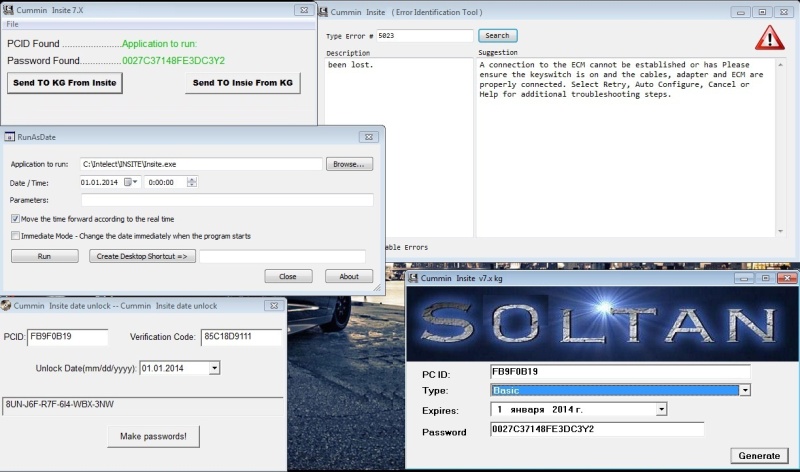Click the Type Error number field
Screen dimensions: 800x472
tap(424, 36)
